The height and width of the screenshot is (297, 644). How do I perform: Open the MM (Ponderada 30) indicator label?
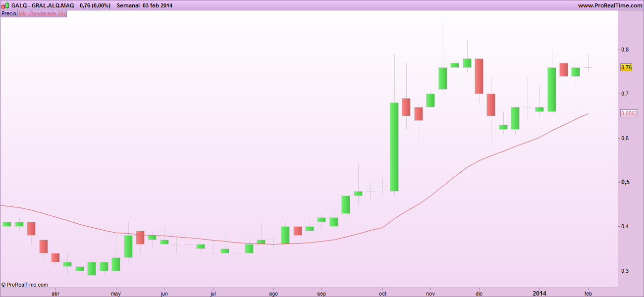pyautogui.click(x=42, y=13)
